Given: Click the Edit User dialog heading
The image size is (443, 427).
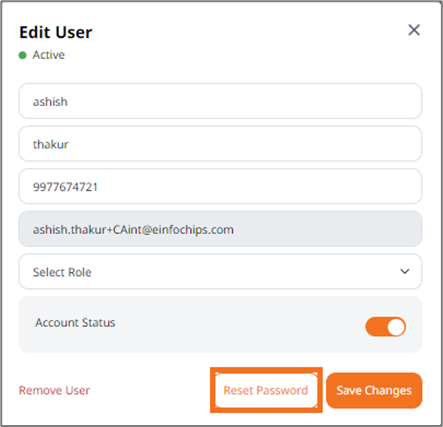Looking at the screenshot, I should tap(56, 32).
